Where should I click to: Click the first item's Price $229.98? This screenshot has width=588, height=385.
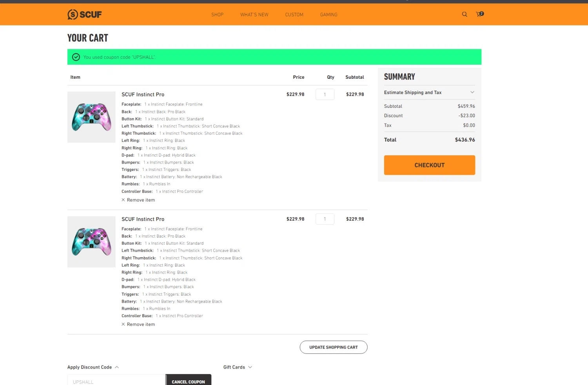[295, 94]
